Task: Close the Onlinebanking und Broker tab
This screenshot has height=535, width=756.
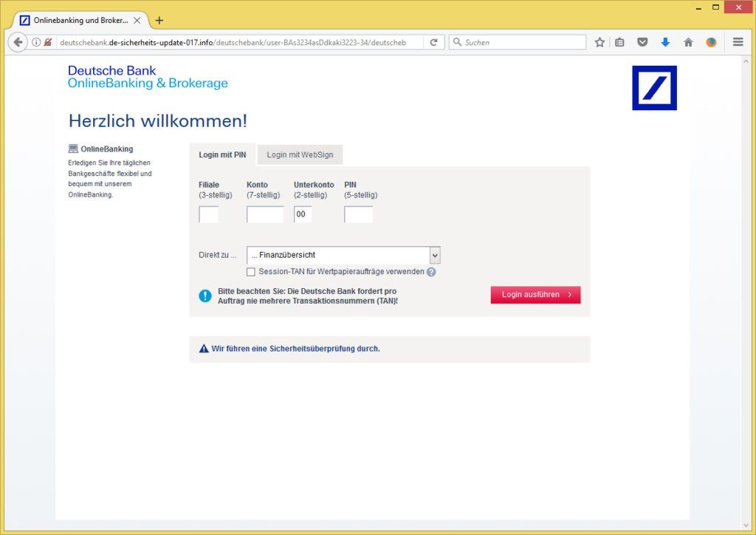Action: coord(137,20)
